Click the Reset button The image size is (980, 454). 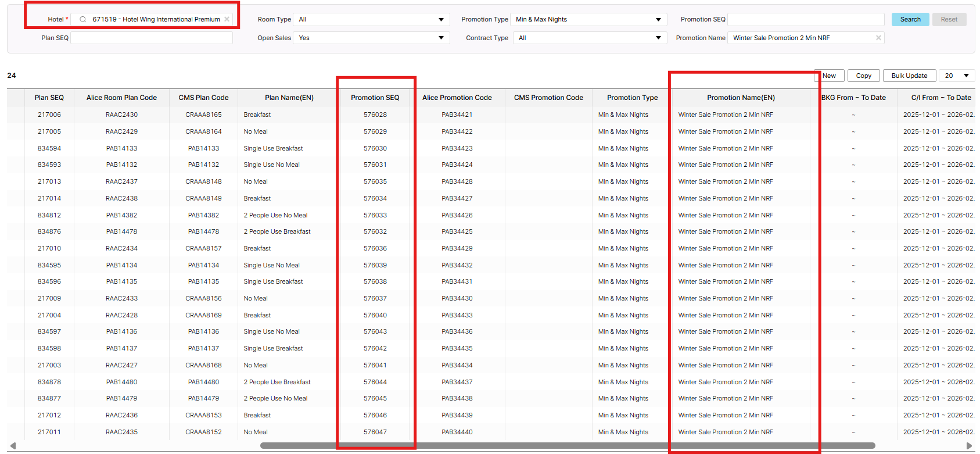(949, 19)
